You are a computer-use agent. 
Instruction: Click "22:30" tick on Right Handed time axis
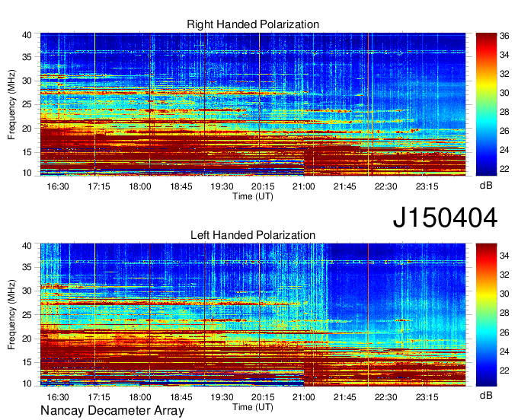pos(386,186)
